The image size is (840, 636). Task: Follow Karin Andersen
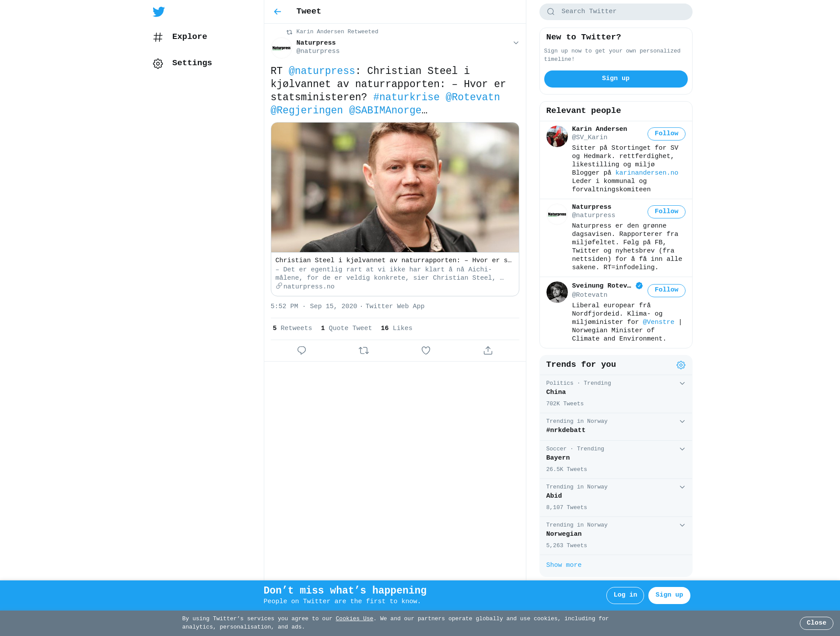pos(666,134)
